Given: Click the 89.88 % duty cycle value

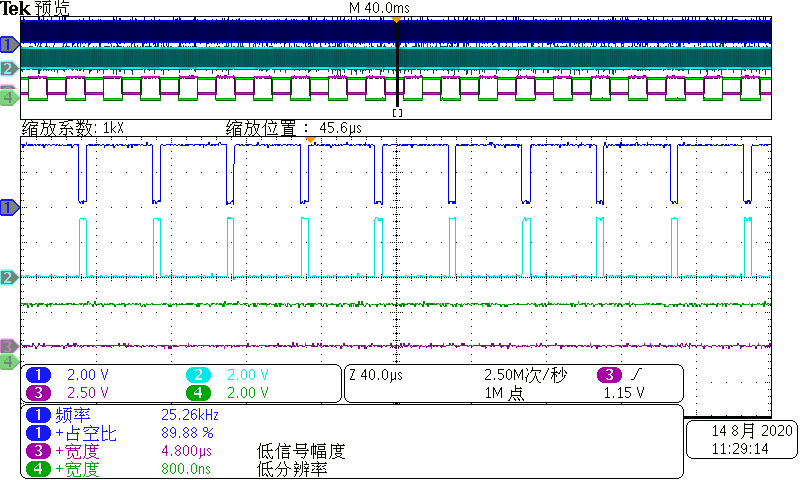Looking at the screenshot, I should 187,433.
